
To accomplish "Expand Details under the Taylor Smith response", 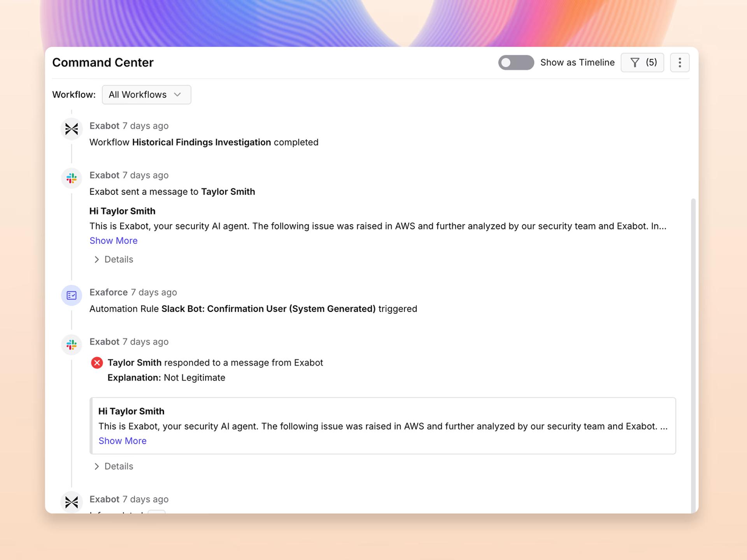I will click(114, 466).
